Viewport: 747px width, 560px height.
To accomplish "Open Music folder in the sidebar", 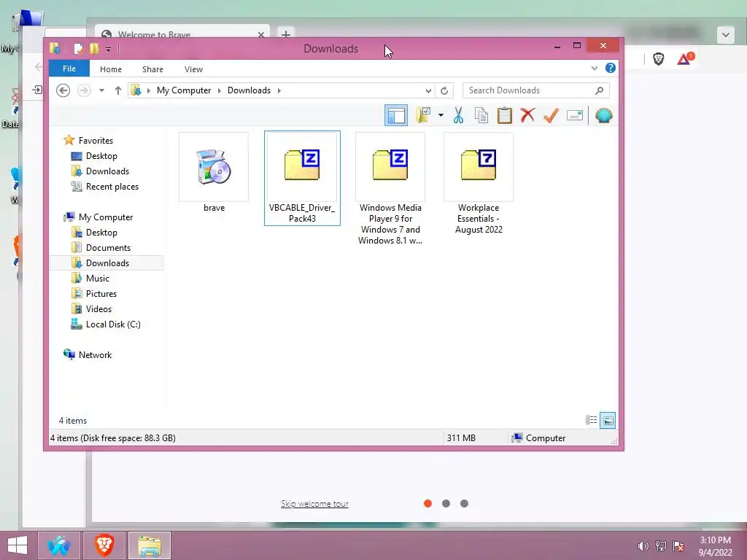I will pos(97,278).
